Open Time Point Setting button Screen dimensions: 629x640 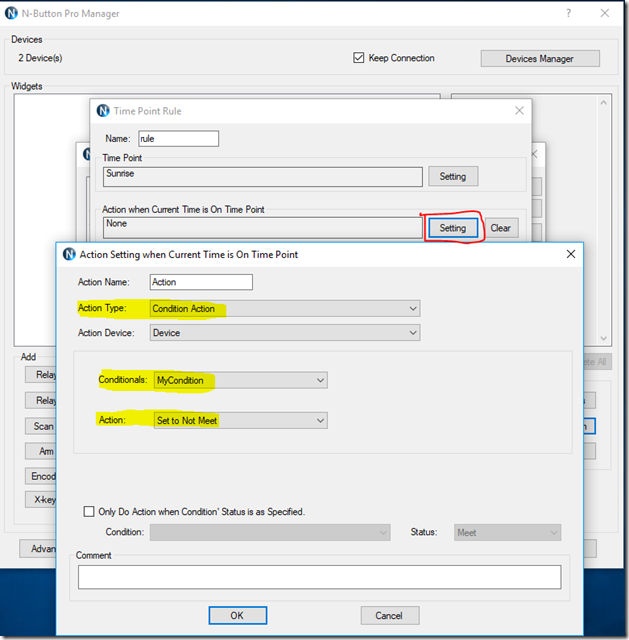(x=453, y=176)
